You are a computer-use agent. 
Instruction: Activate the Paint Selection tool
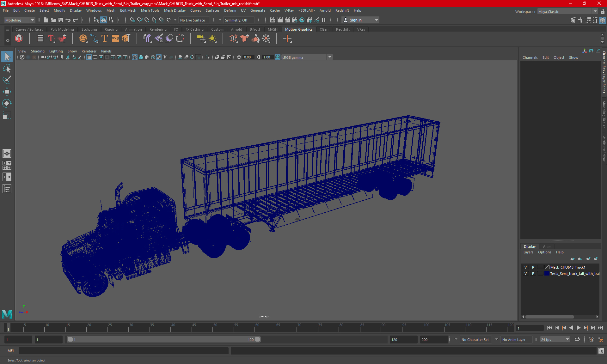coord(7,80)
